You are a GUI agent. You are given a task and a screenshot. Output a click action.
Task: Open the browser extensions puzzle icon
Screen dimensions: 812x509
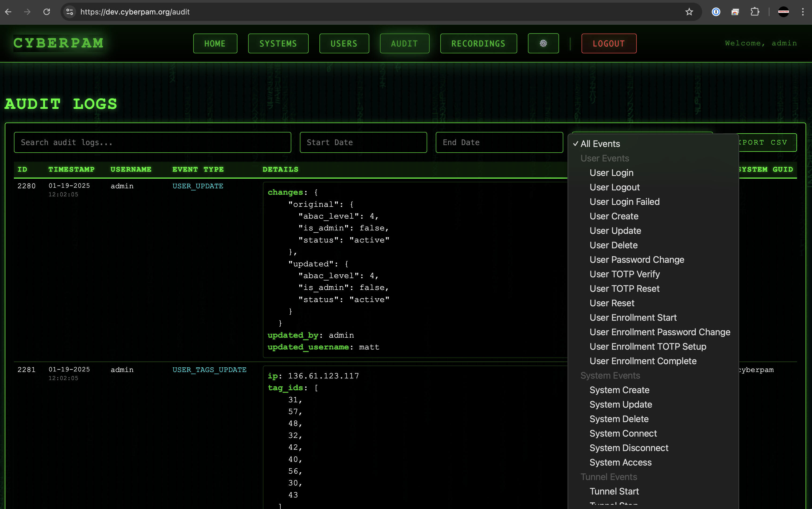coord(754,12)
